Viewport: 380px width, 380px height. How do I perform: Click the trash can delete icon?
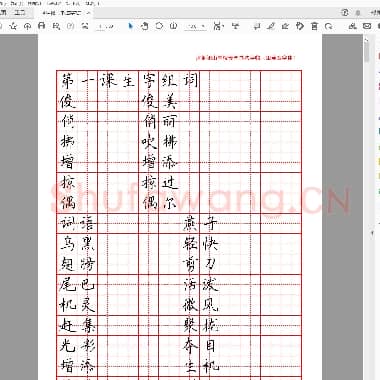(x=314, y=26)
